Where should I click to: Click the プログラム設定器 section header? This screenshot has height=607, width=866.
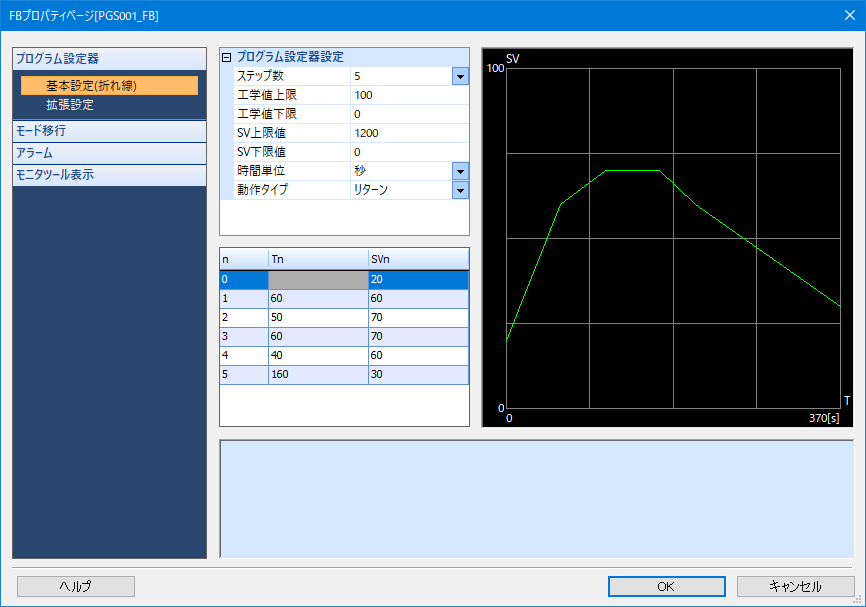click(109, 59)
